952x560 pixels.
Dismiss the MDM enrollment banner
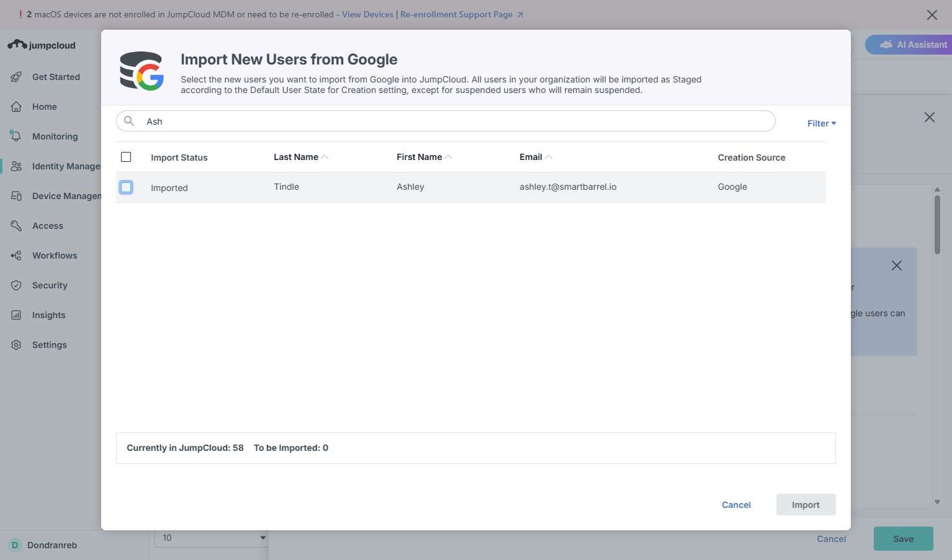click(x=932, y=15)
